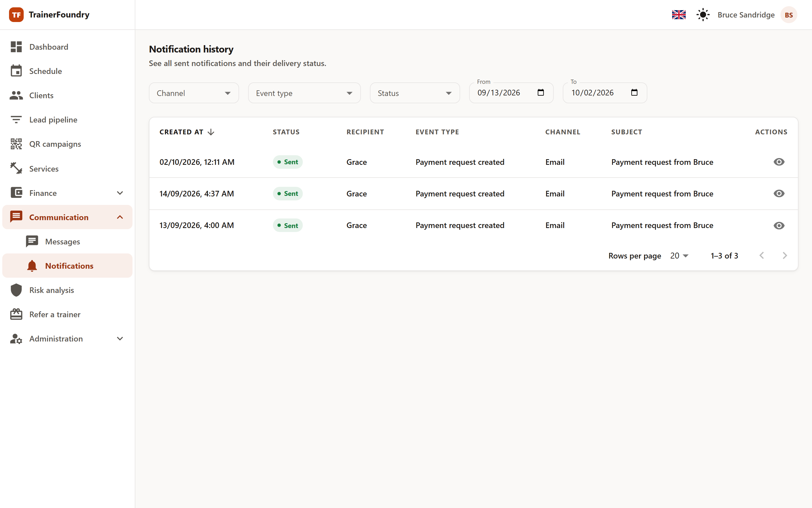Click the Messages chat bubble icon
The image size is (812, 508).
click(32, 241)
